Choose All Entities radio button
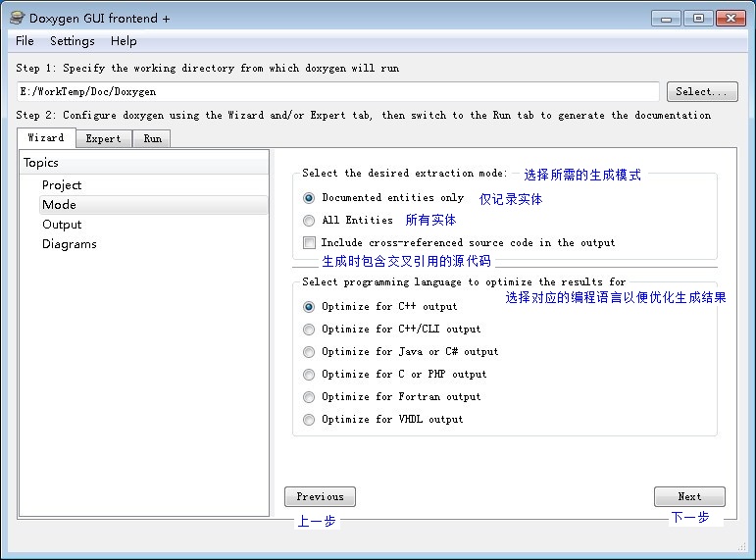 (x=309, y=221)
